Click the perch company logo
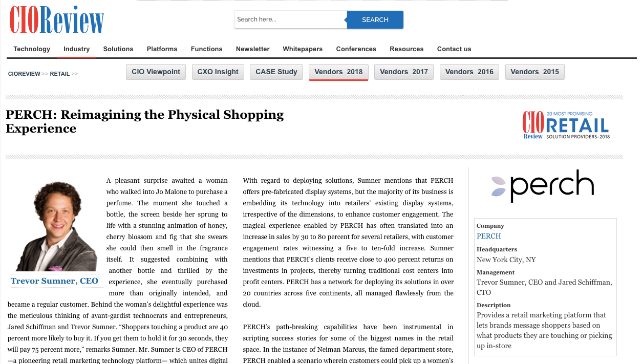The image size is (642, 364). coord(543,186)
